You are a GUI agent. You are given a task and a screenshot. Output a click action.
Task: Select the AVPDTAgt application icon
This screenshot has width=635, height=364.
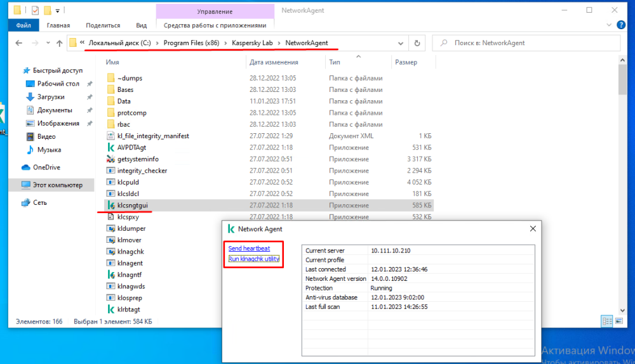(110, 148)
